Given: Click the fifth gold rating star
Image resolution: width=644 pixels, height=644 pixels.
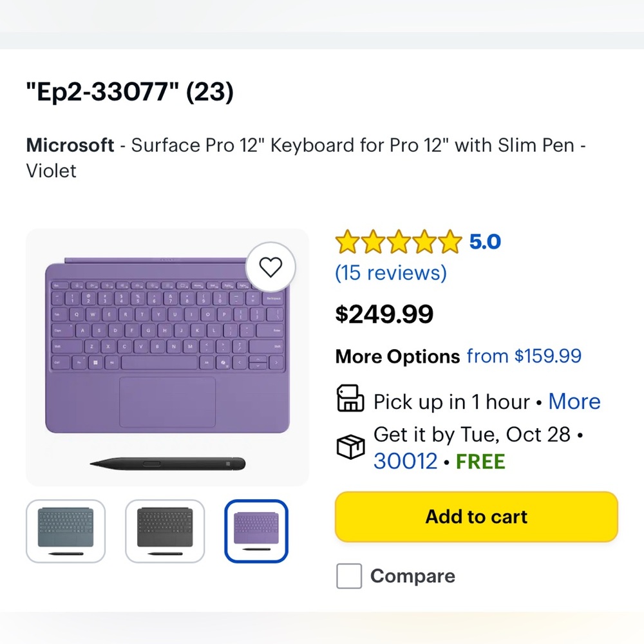Looking at the screenshot, I should click(x=448, y=241).
